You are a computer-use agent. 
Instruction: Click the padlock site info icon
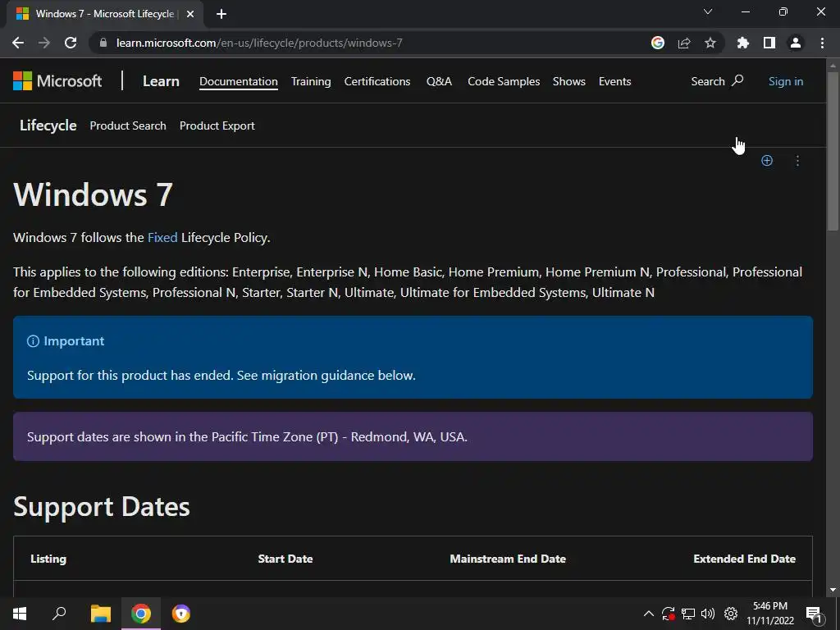click(103, 43)
